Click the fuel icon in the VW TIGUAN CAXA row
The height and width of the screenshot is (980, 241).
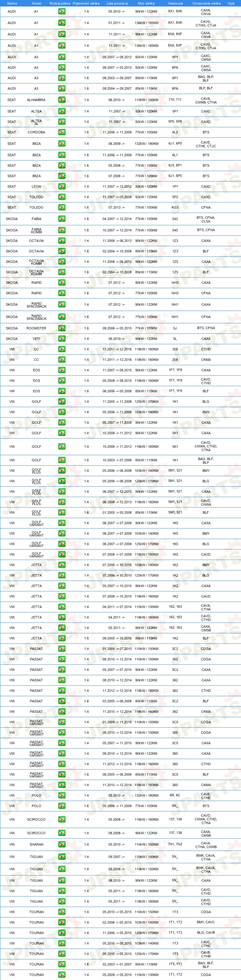pos(62,880)
